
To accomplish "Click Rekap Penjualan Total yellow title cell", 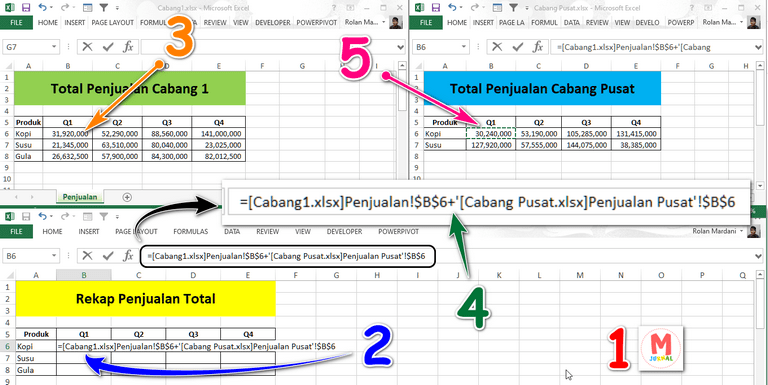I will 145,298.
